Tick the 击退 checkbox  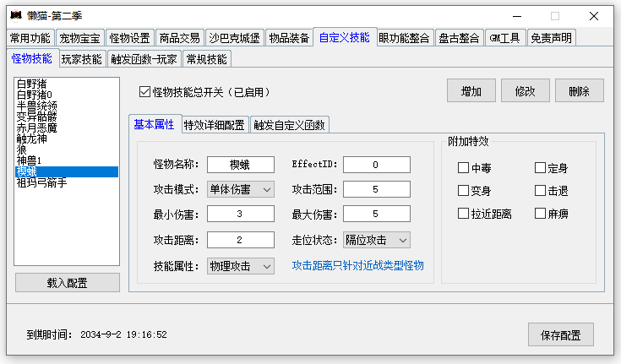[540, 191]
